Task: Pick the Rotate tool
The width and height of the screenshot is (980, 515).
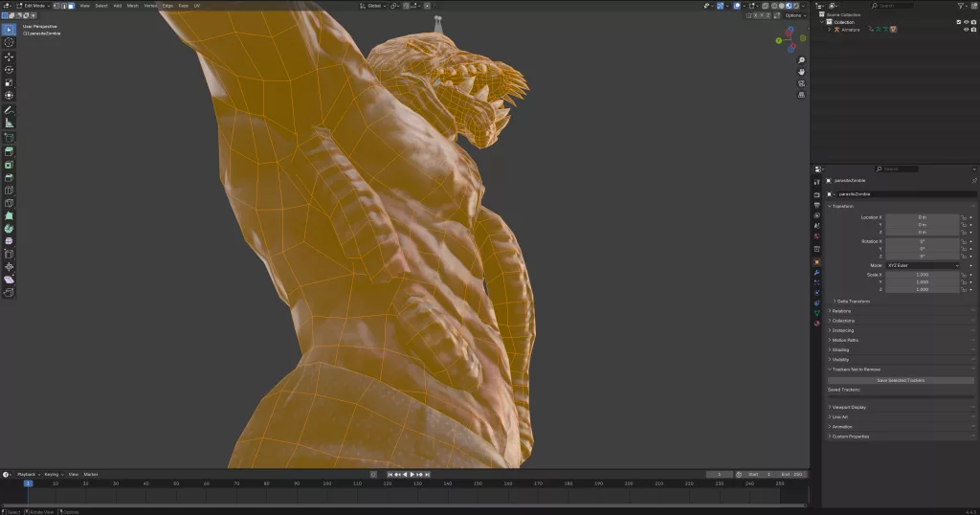Action: tap(10, 70)
